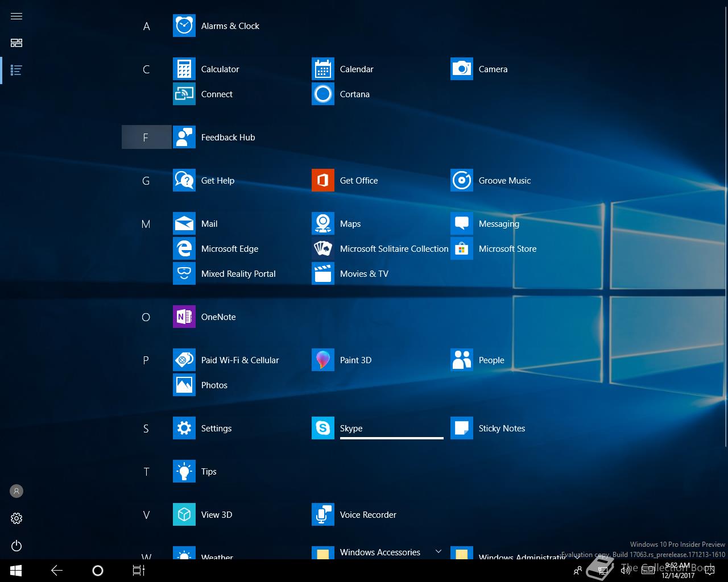Launch the OneNote icon
728x582 pixels.
click(x=184, y=317)
